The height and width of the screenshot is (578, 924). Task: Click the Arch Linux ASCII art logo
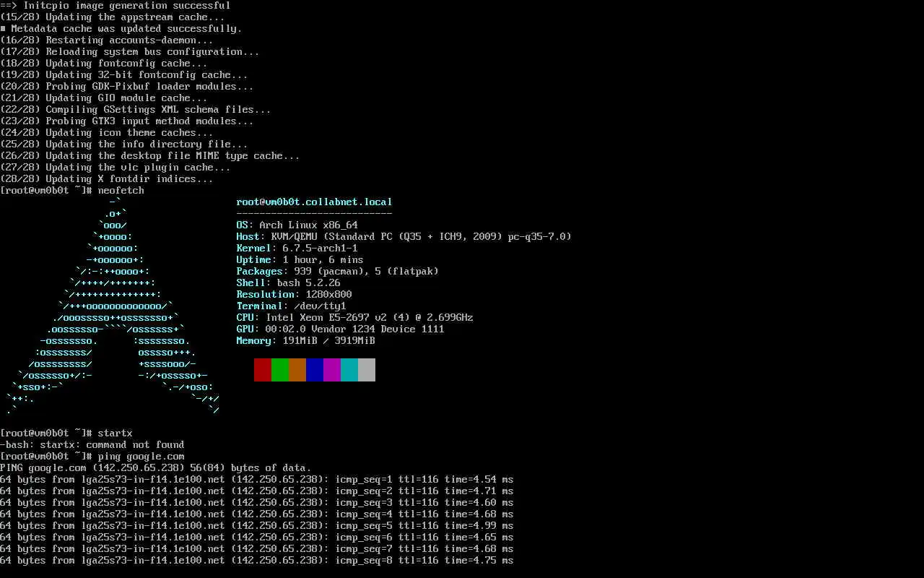[113, 306]
